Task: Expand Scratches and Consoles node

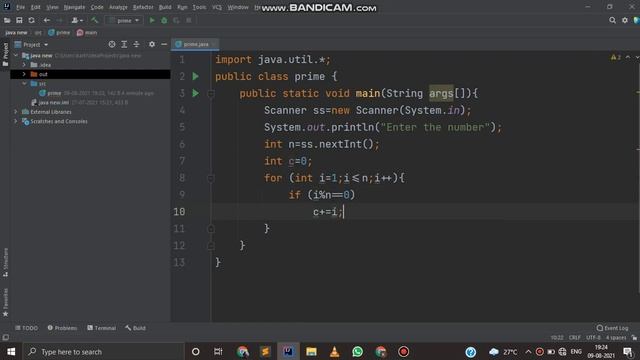Action: click(x=16, y=121)
